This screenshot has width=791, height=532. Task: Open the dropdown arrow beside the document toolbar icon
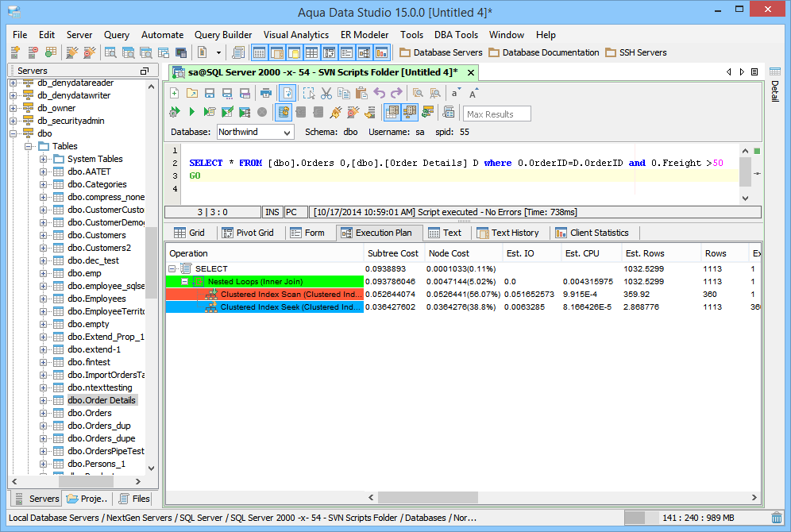point(218,52)
